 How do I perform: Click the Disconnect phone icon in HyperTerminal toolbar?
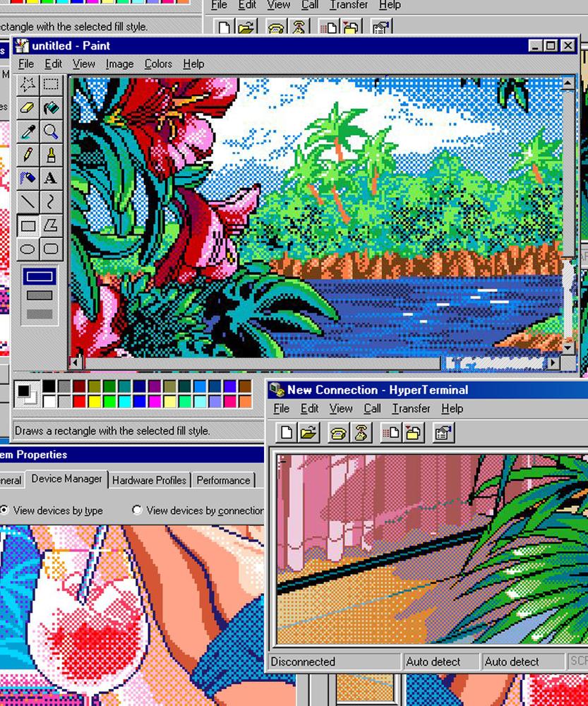pyautogui.click(x=360, y=433)
